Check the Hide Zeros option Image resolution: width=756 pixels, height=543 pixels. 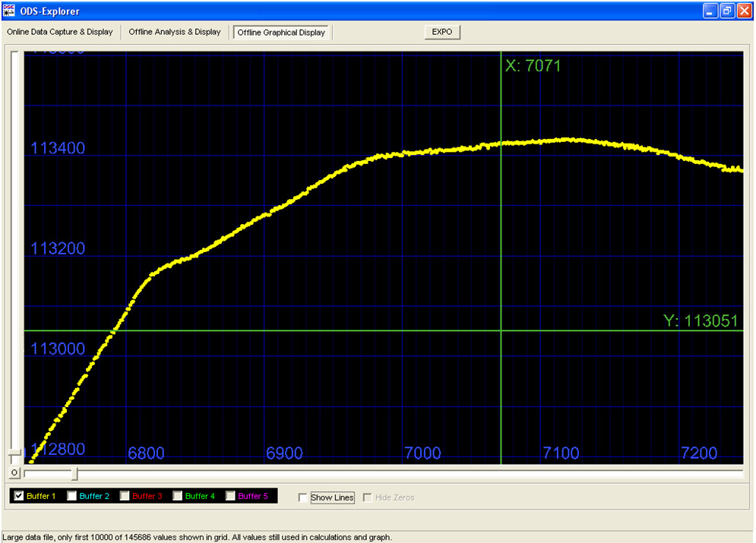368,497
